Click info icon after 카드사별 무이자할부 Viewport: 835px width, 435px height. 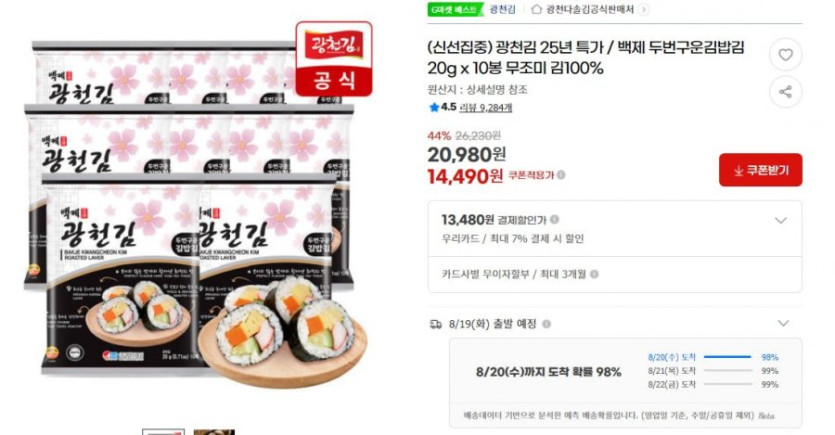[x=594, y=274]
